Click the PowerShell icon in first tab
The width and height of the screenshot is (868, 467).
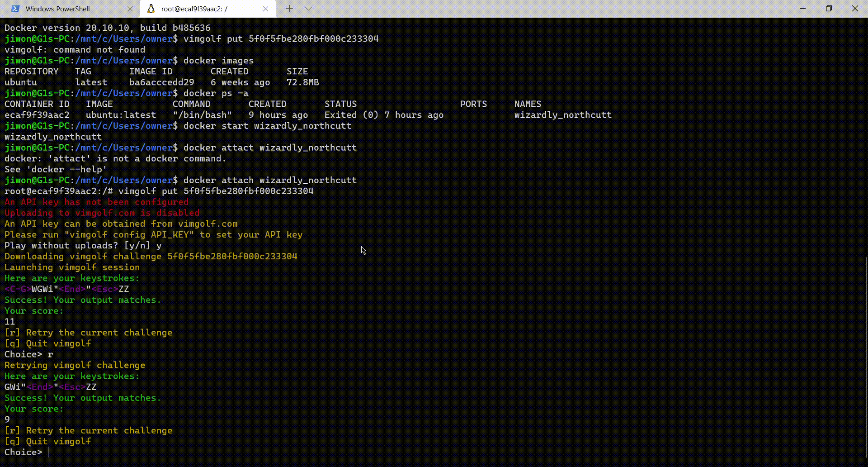(x=15, y=9)
